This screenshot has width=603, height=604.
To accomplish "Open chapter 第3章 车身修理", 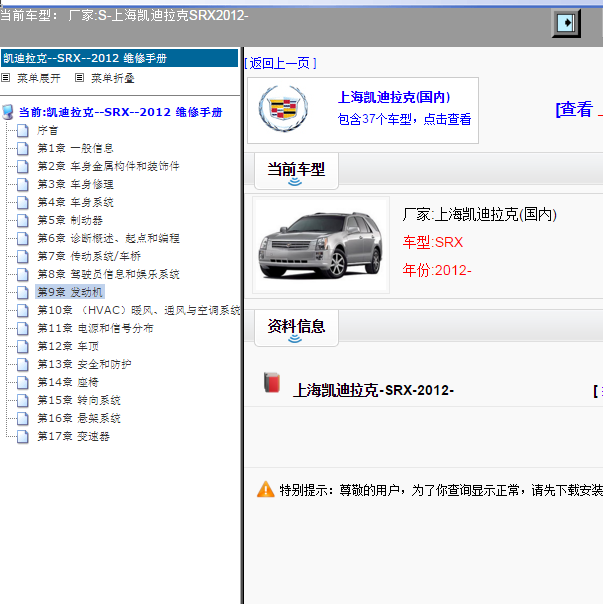I will (75, 184).
